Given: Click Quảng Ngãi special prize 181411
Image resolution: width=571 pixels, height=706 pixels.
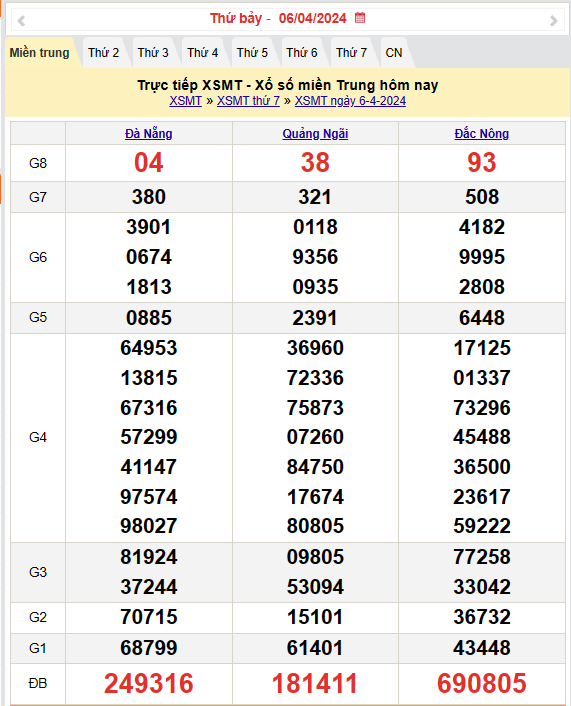Looking at the screenshot, I should 315,683.
